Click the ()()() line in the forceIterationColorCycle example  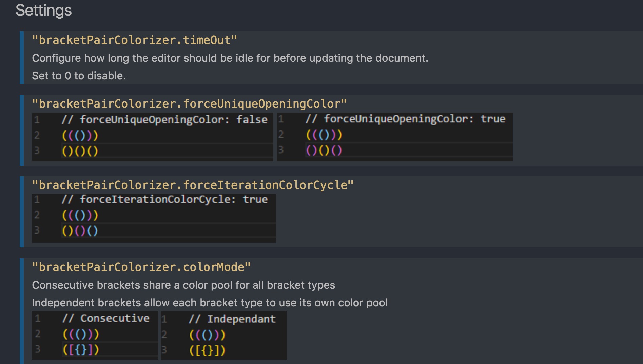(80, 231)
